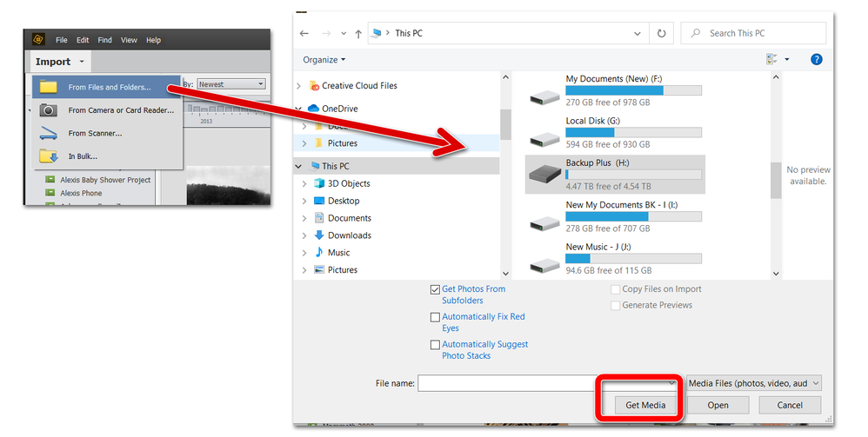Go up one folder level

[358, 34]
